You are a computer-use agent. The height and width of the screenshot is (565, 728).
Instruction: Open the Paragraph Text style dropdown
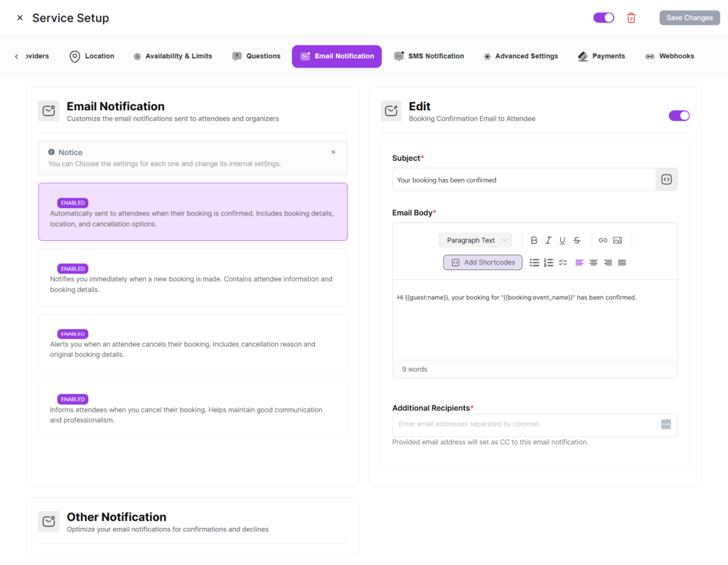pyautogui.click(x=475, y=240)
